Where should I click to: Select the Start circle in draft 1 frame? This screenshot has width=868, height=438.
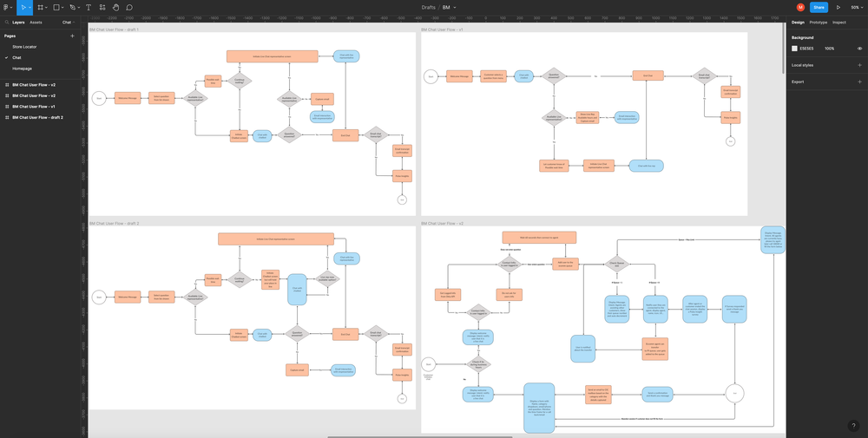click(99, 98)
